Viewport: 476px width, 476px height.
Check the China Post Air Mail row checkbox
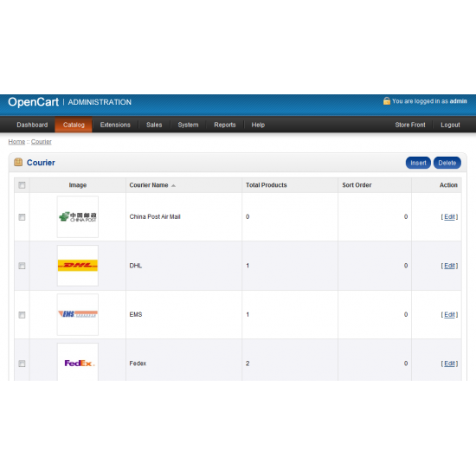(x=22, y=217)
